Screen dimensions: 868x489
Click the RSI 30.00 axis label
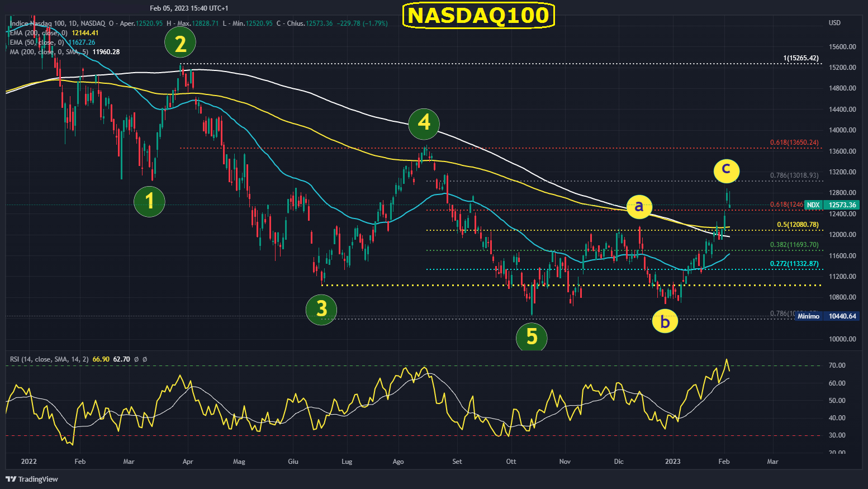pos(837,435)
